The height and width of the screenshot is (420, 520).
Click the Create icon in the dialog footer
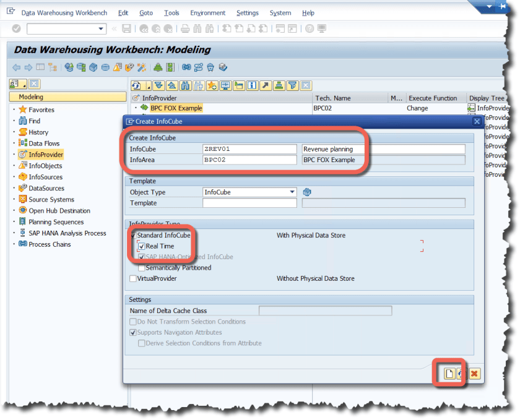pyautogui.click(x=448, y=374)
